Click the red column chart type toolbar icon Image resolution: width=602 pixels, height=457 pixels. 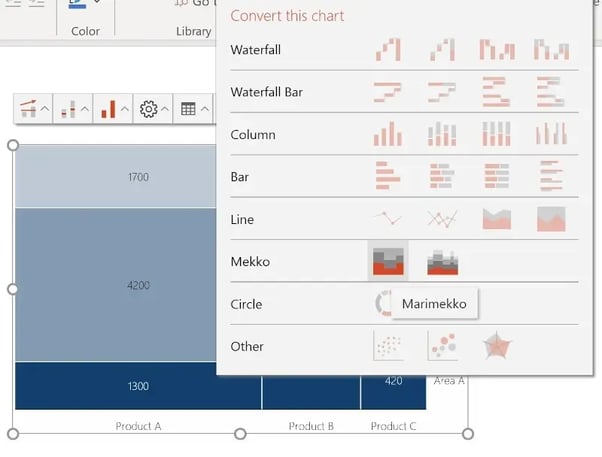108,109
